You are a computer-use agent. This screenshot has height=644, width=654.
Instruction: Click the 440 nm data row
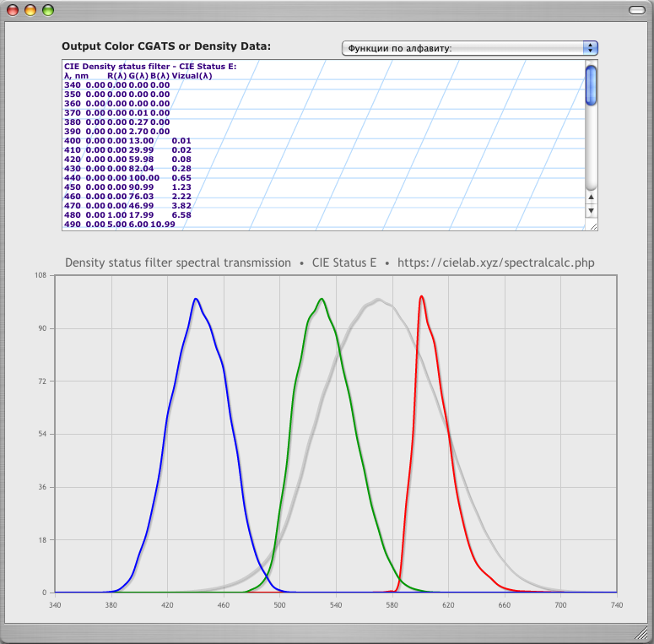pos(127,178)
